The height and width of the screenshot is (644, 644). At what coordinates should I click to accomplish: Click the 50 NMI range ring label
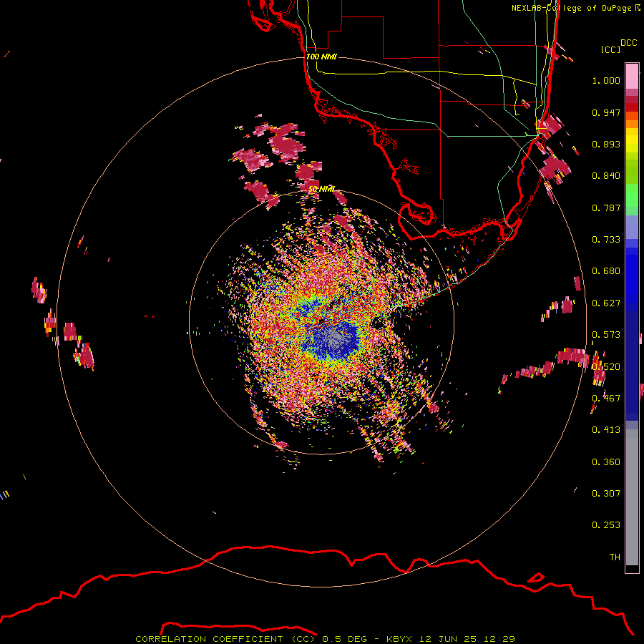321,189
